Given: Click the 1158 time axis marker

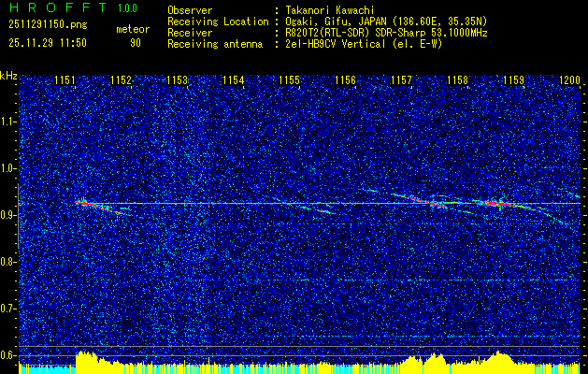Looking at the screenshot, I should click(457, 80).
